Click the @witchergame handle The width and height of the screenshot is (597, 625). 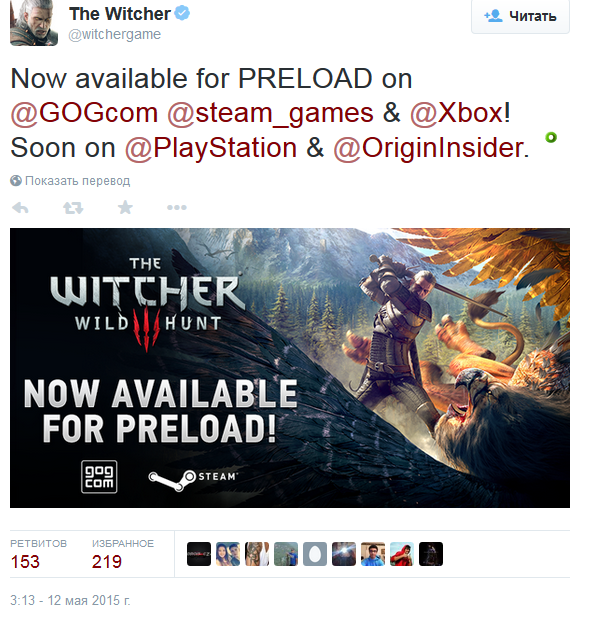[x=114, y=34]
